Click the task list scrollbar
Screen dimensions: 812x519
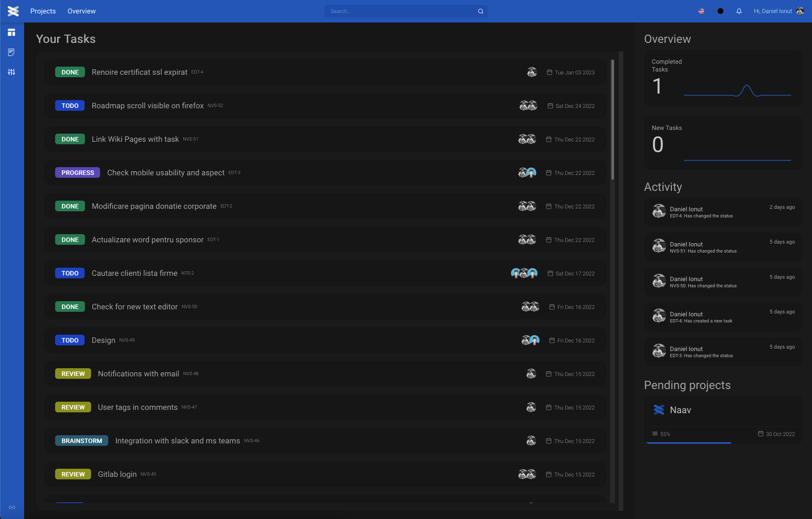(x=612, y=119)
